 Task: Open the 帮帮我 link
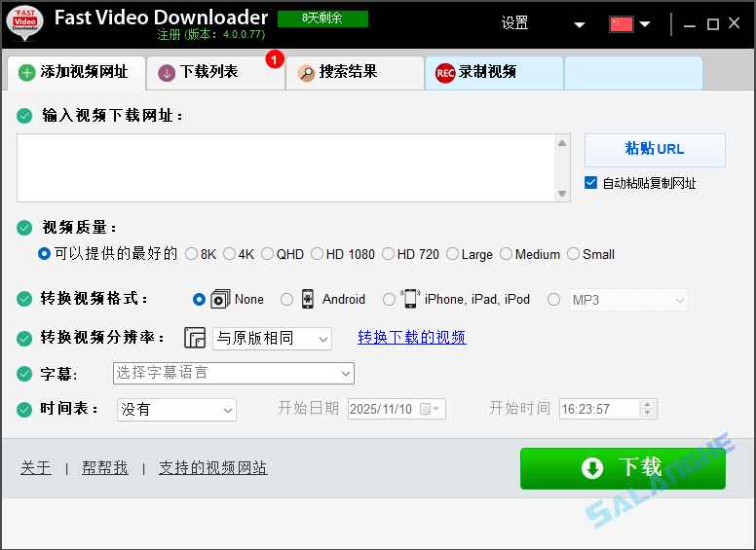[104, 467]
